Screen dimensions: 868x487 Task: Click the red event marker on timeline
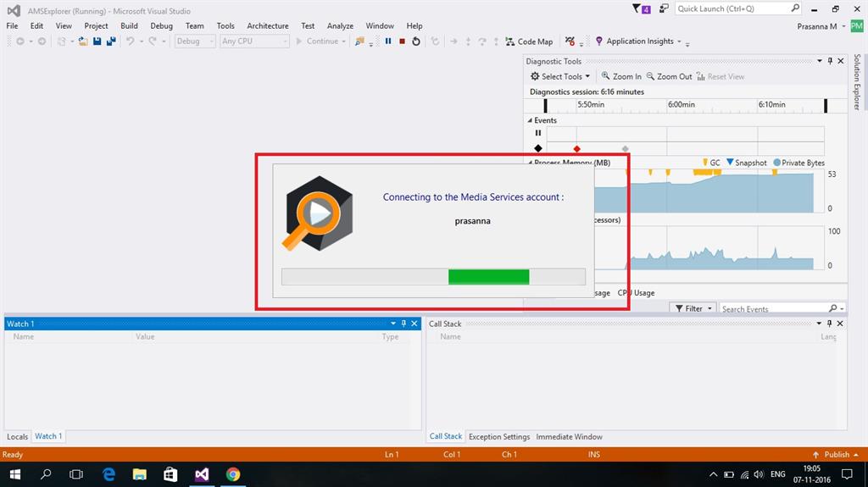576,149
